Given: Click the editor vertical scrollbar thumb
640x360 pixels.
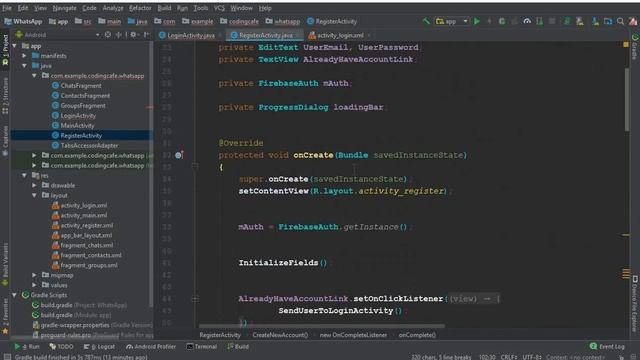Looking at the screenshot, I should 627,100.
